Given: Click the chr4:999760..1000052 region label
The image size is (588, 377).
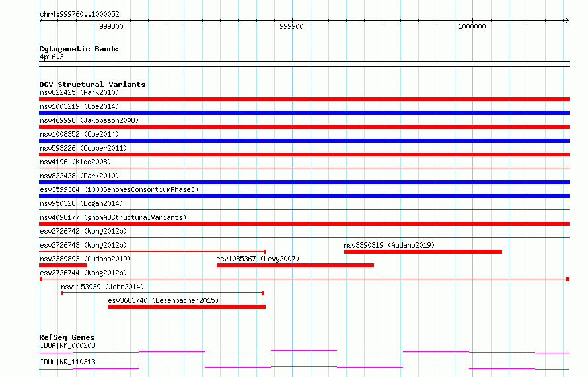Looking at the screenshot, I should click(x=79, y=14).
